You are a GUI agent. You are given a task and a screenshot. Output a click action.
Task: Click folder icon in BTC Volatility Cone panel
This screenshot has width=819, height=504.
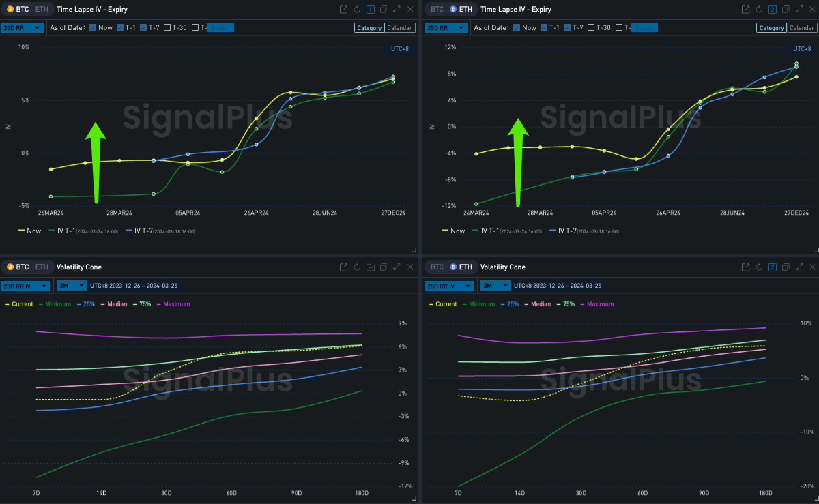(371, 267)
